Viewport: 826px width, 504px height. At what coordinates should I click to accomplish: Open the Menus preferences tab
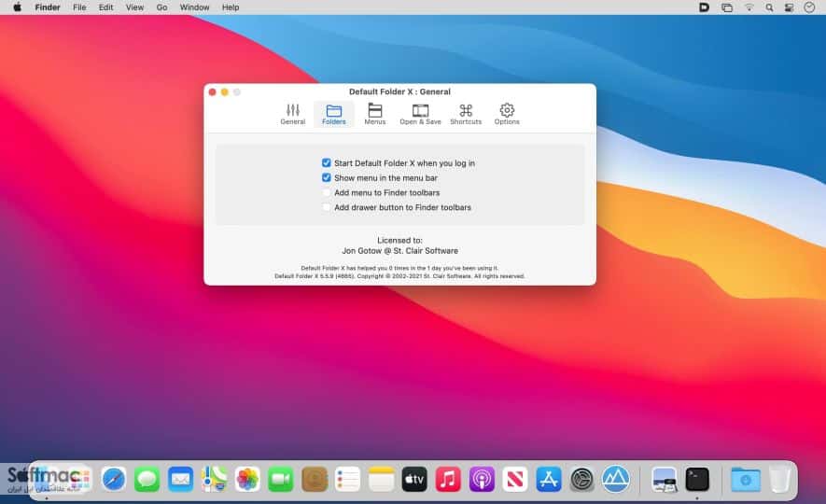(x=375, y=114)
